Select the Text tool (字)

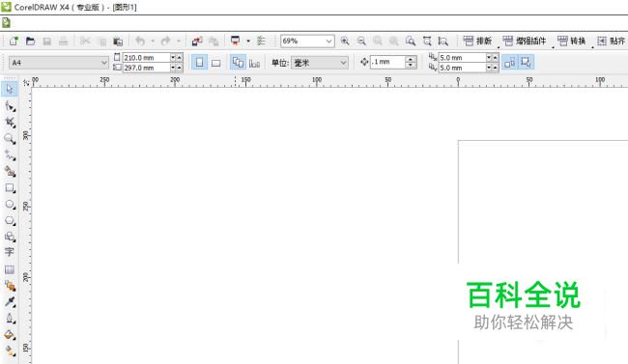(10, 252)
